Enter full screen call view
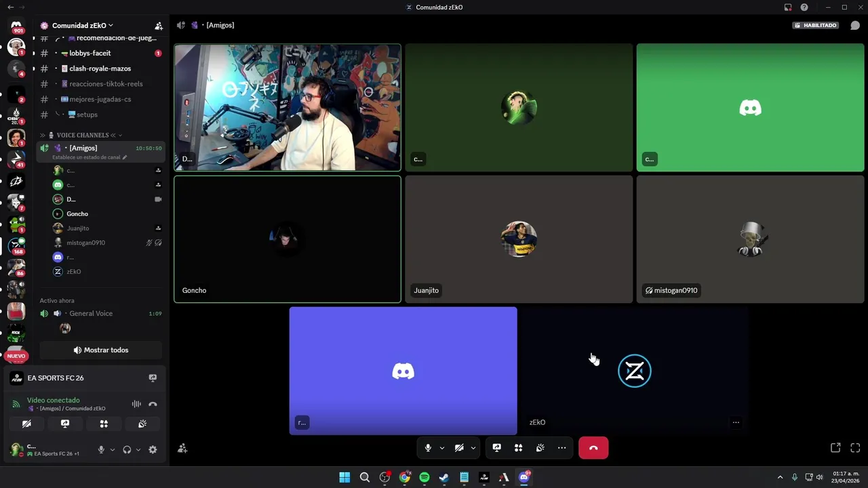This screenshot has height=488, width=868. click(x=855, y=448)
